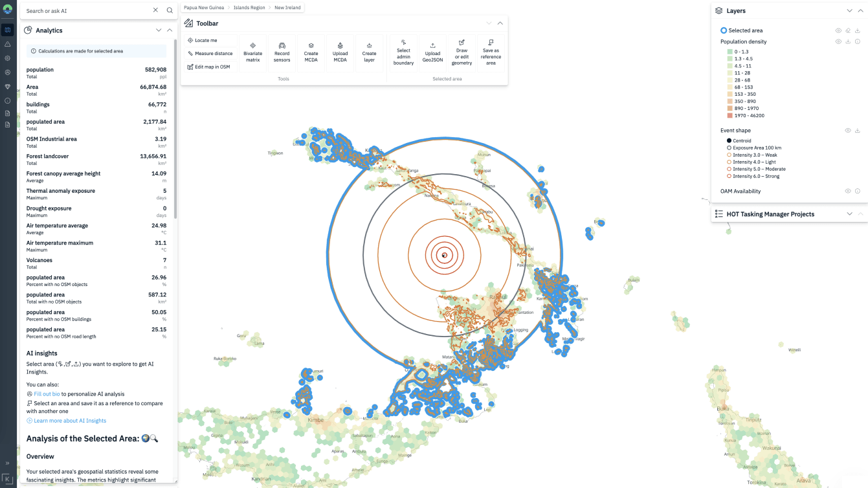Click the Search or ask AI field
This screenshot has width=868, height=488.
coord(78,10)
